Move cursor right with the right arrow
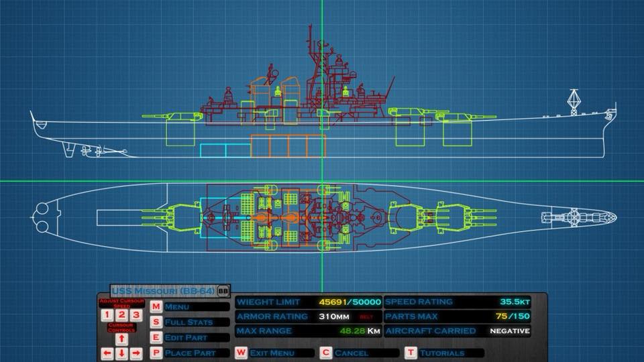 (x=136, y=353)
